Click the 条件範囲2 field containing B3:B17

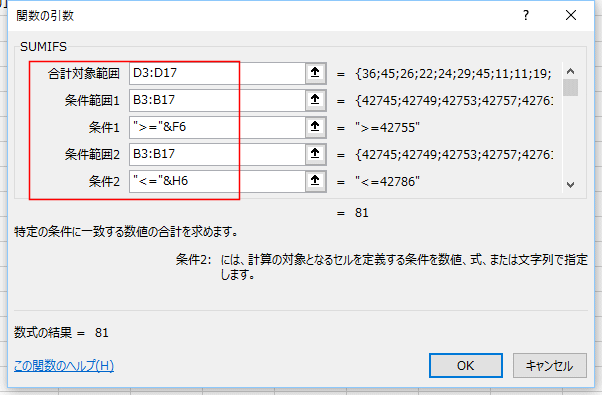coord(217,154)
